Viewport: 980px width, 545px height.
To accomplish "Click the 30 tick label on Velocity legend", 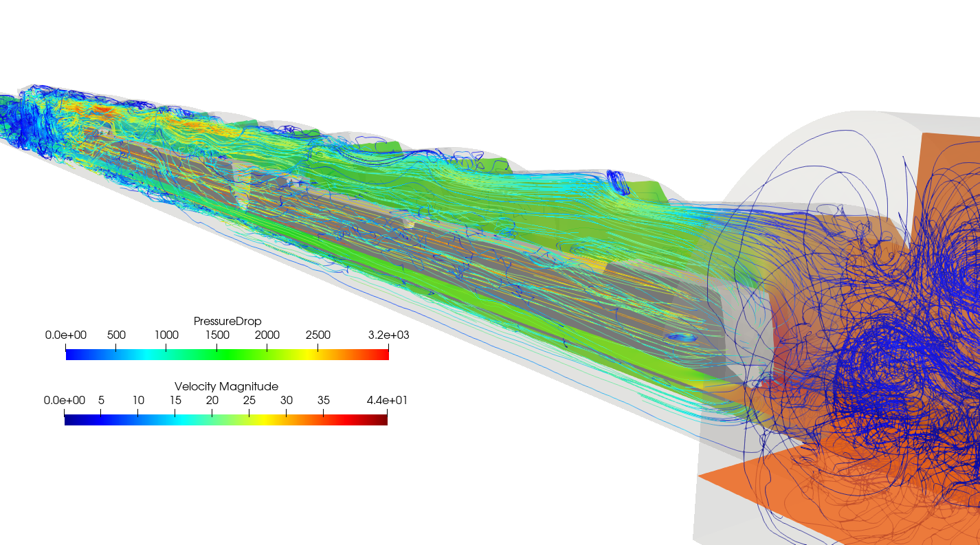I will click(x=286, y=400).
